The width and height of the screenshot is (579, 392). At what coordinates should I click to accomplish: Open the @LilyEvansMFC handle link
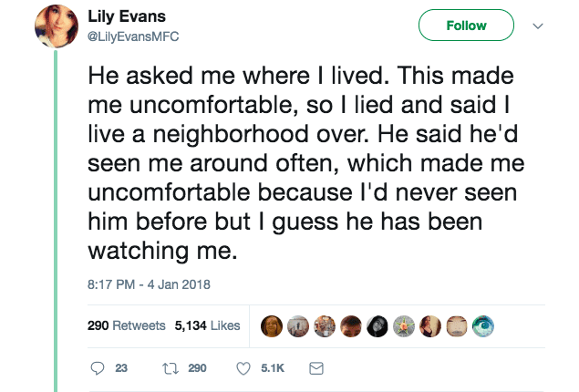point(133,36)
